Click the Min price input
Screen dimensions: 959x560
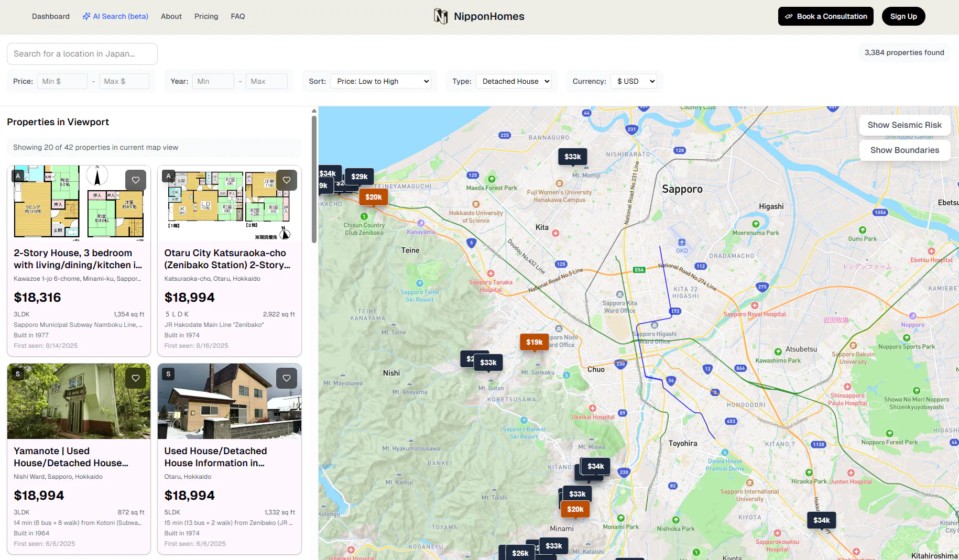coord(62,81)
